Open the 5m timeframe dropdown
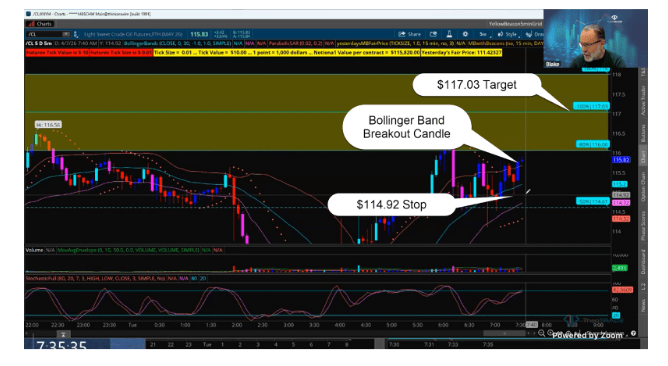Image resolution: width=668 pixels, height=366 pixels. coord(484,34)
